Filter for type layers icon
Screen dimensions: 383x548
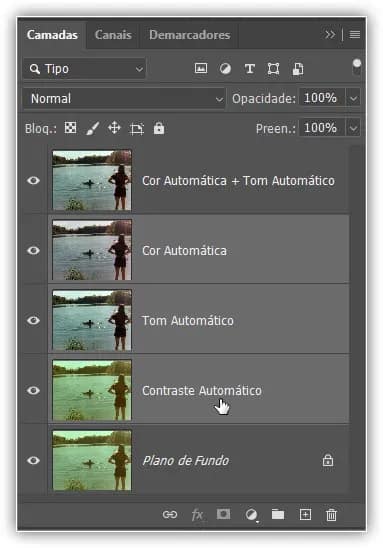click(x=250, y=68)
